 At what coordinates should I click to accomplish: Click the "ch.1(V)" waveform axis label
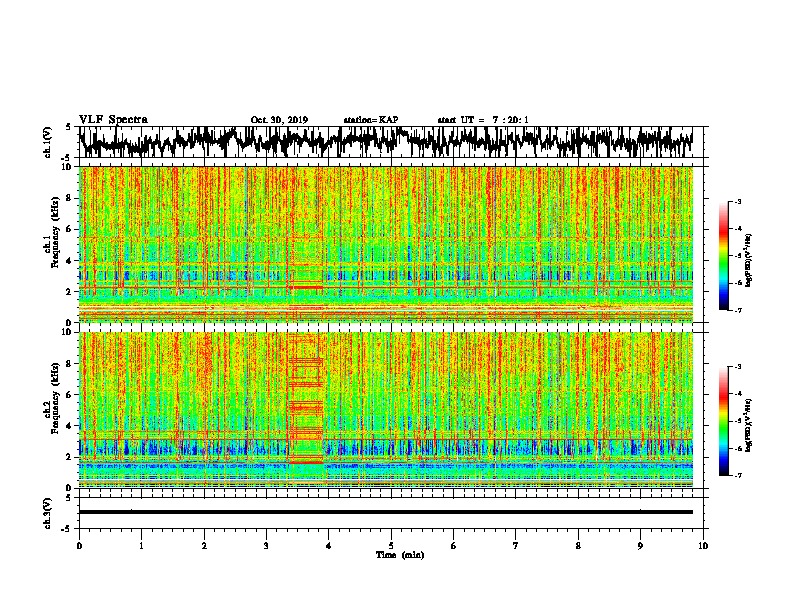(x=48, y=142)
